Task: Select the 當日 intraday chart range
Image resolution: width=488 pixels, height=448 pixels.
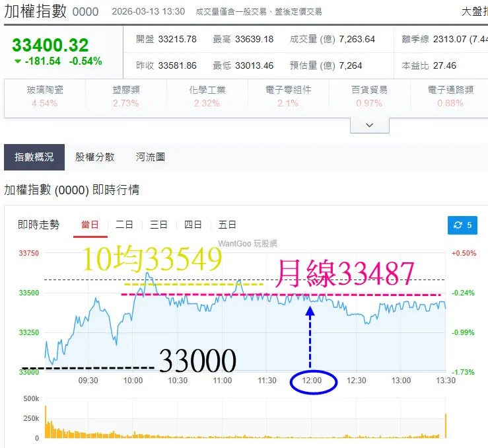Action: point(90,225)
